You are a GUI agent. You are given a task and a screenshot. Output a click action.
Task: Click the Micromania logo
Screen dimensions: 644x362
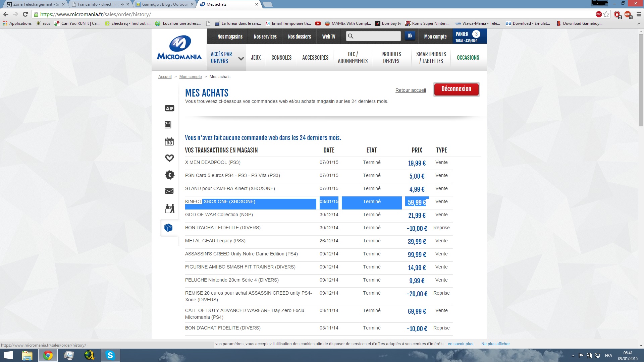tap(179, 48)
